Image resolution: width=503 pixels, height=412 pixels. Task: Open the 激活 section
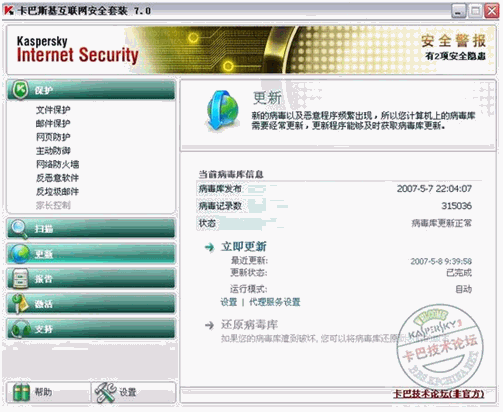point(91,304)
